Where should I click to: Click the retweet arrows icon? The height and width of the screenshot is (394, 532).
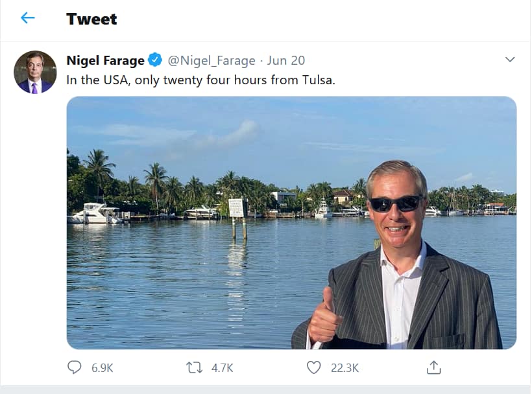click(x=194, y=367)
